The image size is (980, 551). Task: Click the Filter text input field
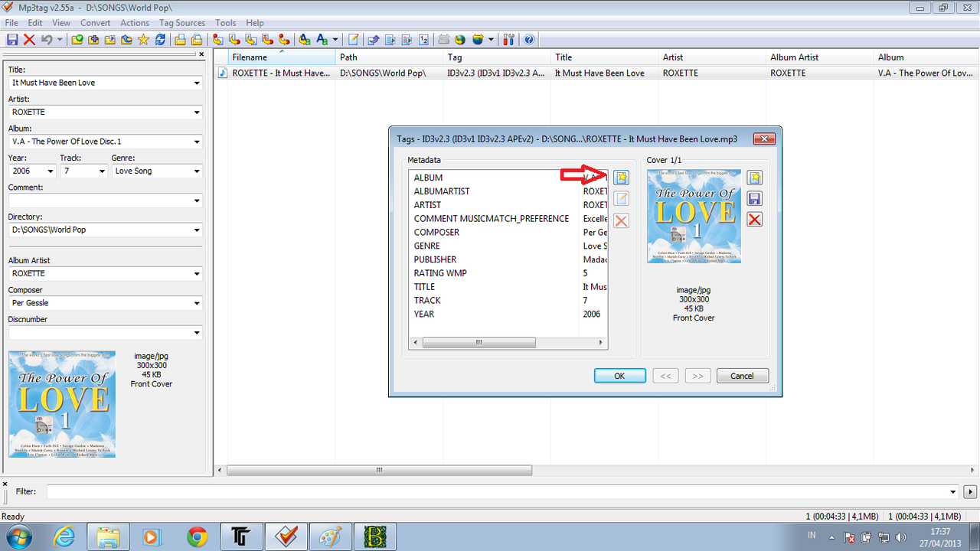[496, 492]
